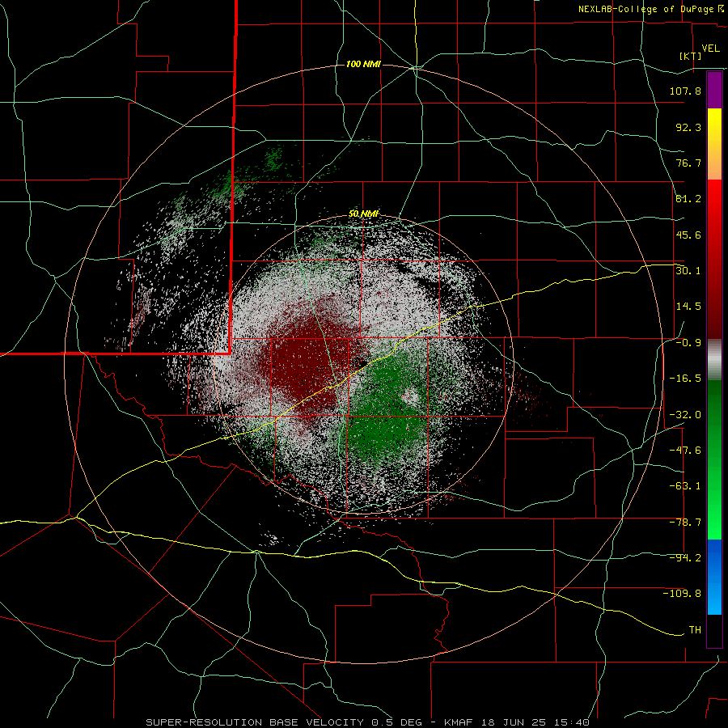Click the 45.6 velocity scale value

pyautogui.click(x=688, y=235)
